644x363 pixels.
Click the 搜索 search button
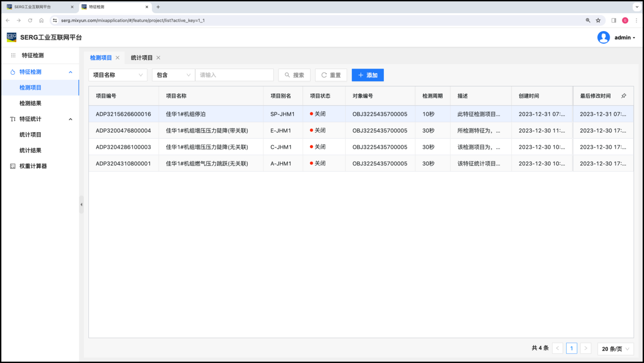[294, 75]
